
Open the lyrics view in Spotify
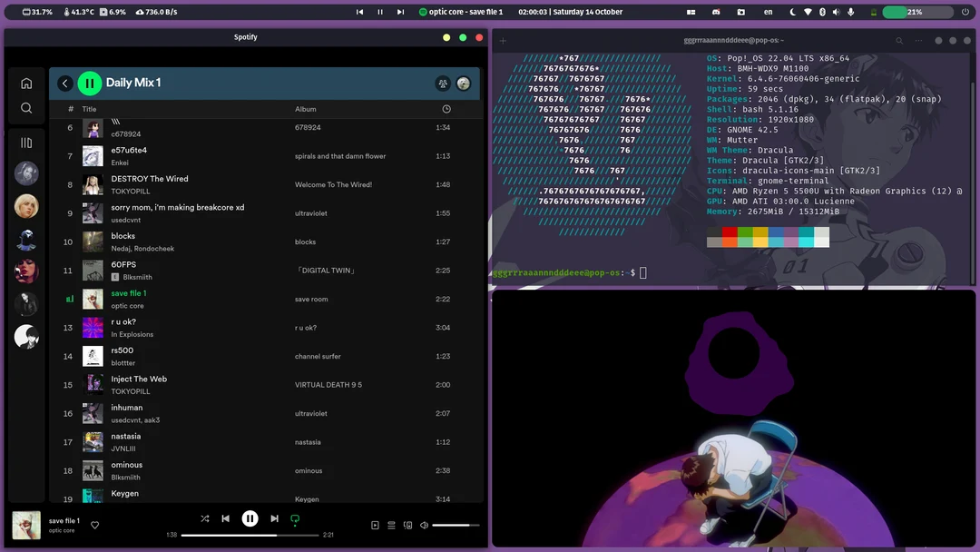(x=375, y=525)
